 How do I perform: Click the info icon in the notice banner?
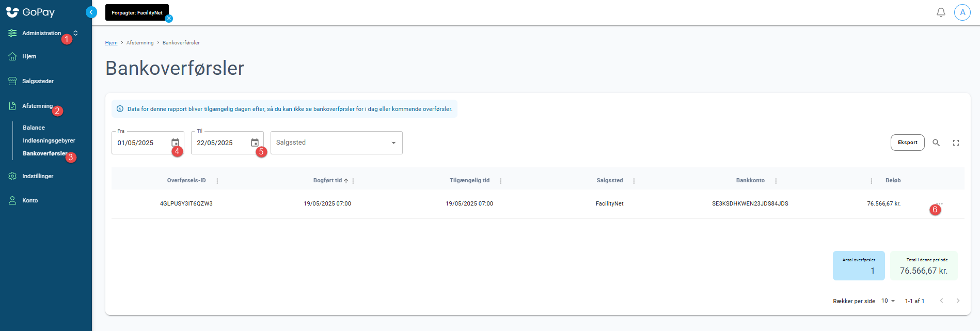120,109
